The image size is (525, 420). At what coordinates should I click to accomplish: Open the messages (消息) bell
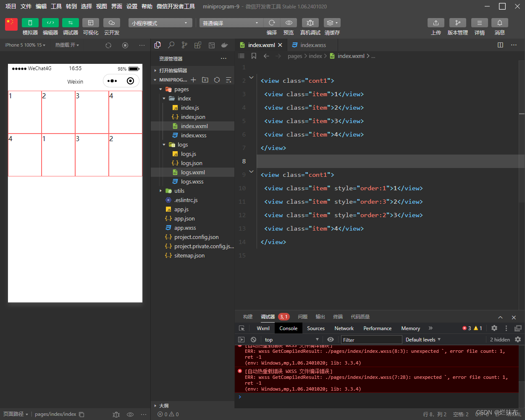[x=500, y=23]
